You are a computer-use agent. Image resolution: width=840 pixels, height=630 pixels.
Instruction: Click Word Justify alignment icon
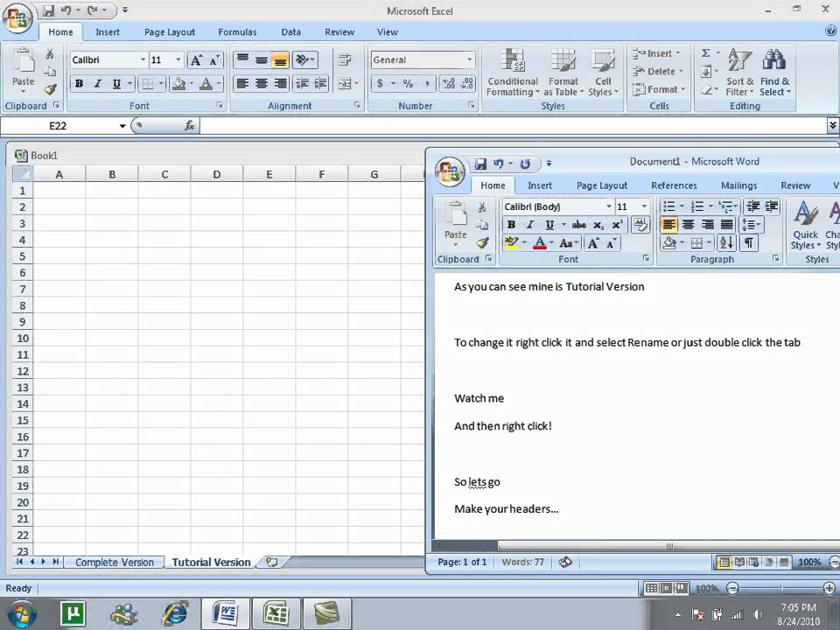pos(727,225)
